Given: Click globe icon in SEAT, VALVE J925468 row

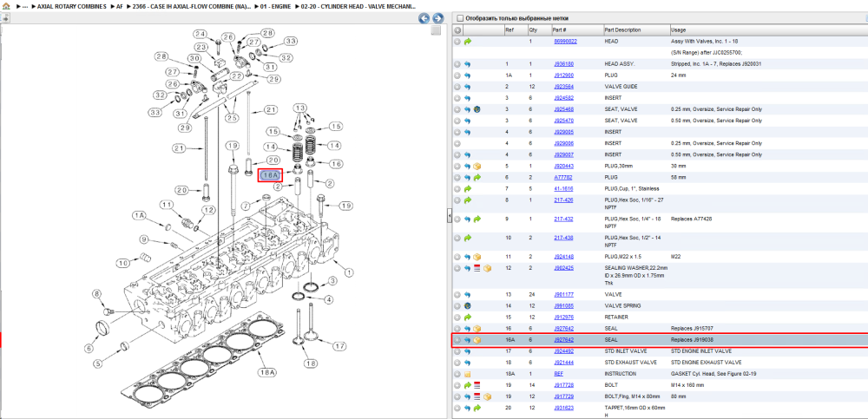Looking at the screenshot, I should (477, 109).
